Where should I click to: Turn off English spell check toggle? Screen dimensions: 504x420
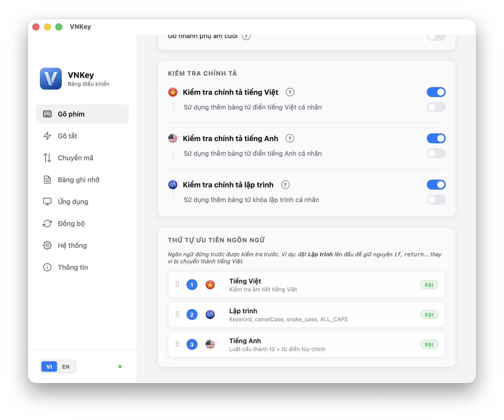click(x=436, y=138)
